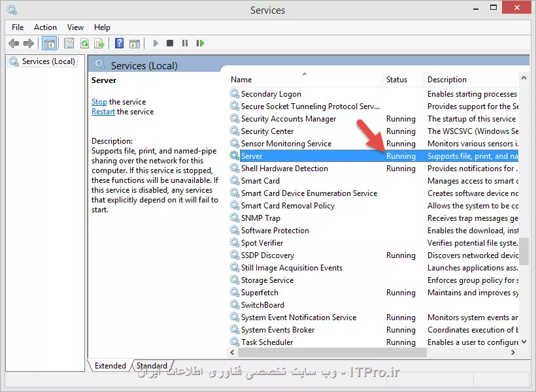Select Services (Local) in the console tree
The height and width of the screenshot is (392, 536).
coord(48,61)
